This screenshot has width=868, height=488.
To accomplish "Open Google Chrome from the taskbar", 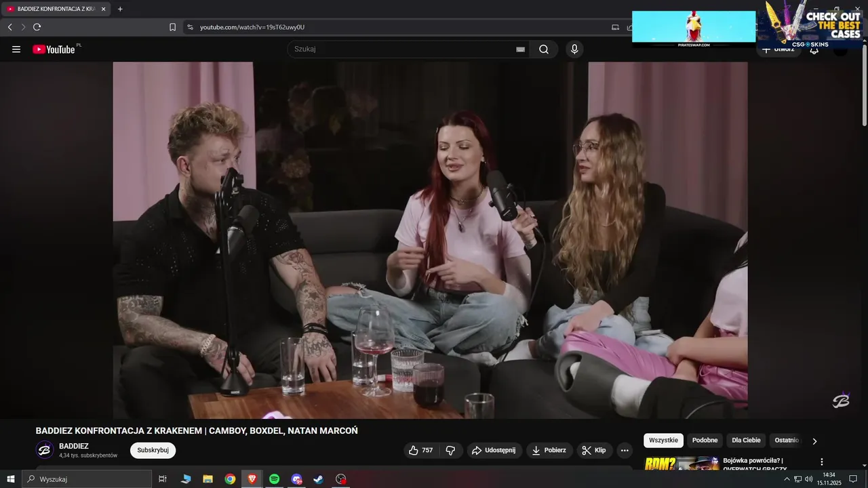I will [x=230, y=479].
